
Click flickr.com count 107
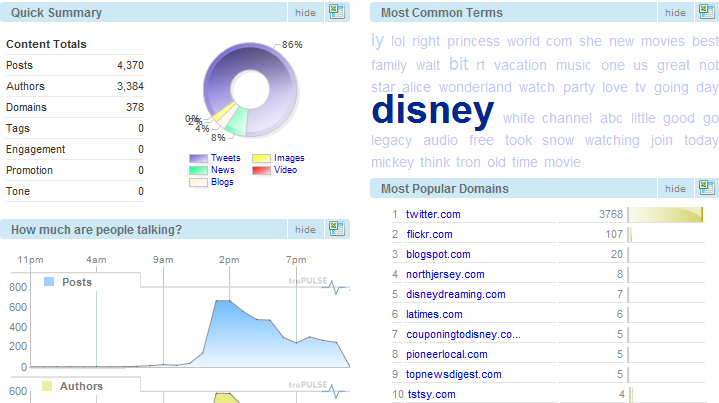tap(614, 234)
